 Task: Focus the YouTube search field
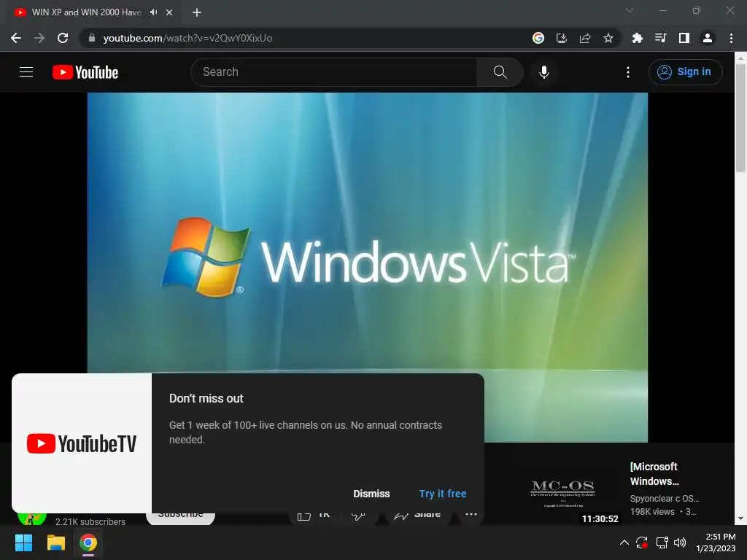point(334,72)
